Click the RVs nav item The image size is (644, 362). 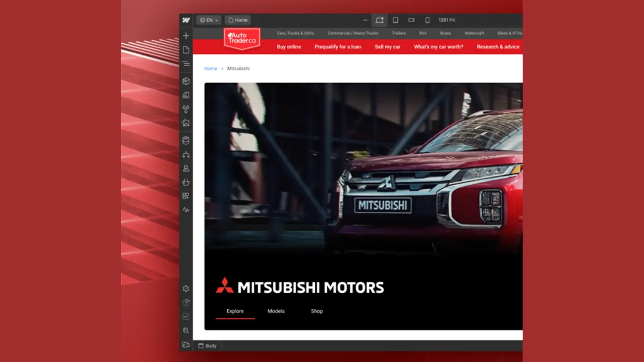pos(423,33)
